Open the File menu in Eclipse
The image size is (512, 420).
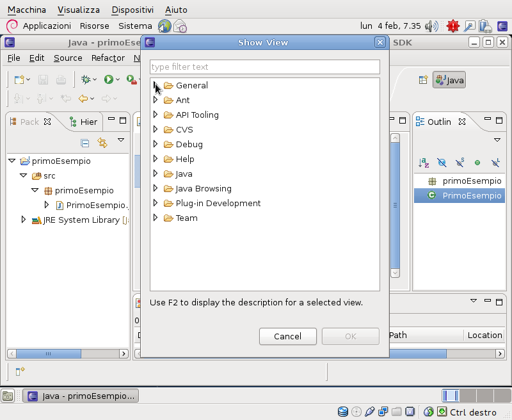click(x=13, y=58)
